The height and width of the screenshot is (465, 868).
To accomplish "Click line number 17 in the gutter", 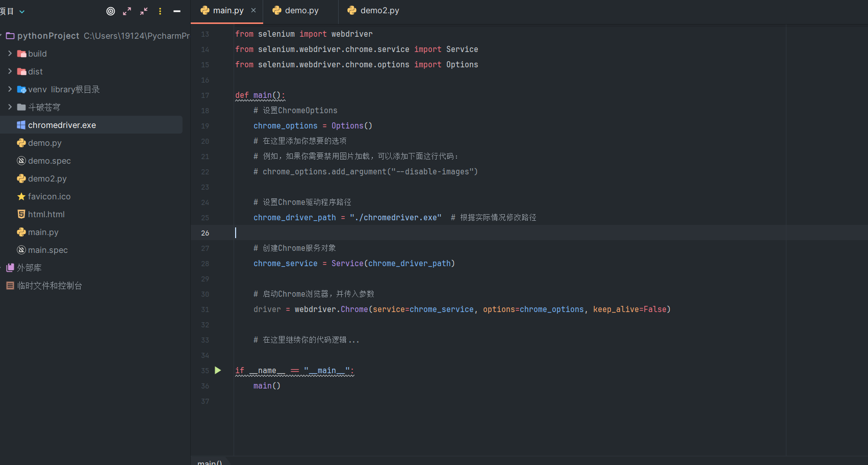I will (x=205, y=95).
